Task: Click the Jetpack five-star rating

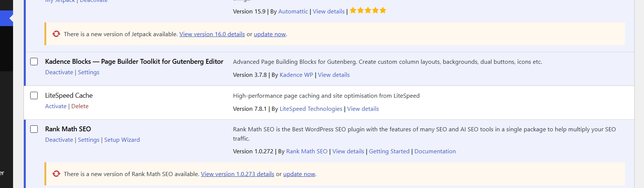Action: point(368,10)
